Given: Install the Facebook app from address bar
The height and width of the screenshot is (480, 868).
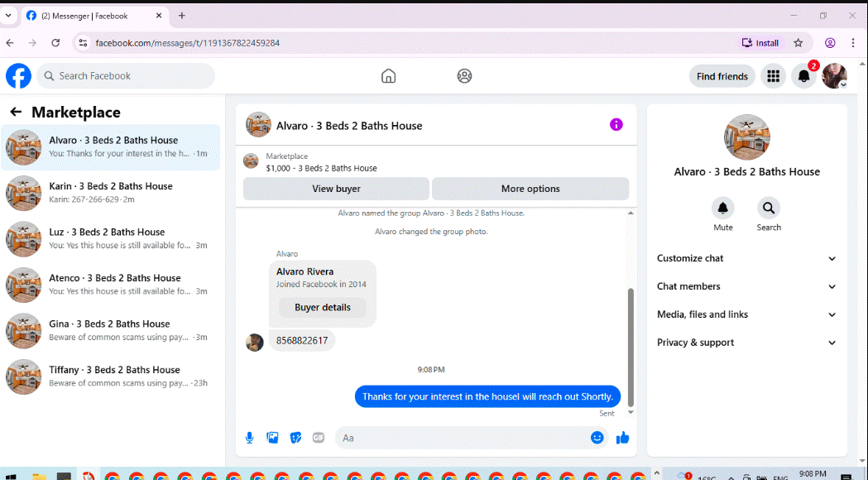Looking at the screenshot, I should (760, 43).
